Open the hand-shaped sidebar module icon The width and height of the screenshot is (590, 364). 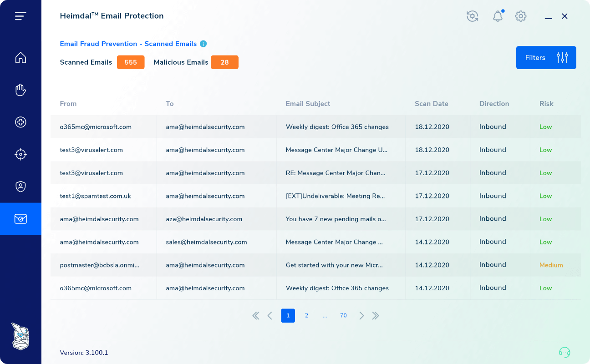[x=20, y=90]
